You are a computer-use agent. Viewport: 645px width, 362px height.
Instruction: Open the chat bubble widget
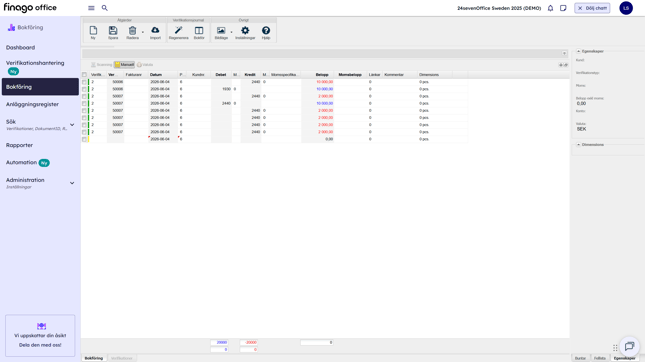pos(629,346)
